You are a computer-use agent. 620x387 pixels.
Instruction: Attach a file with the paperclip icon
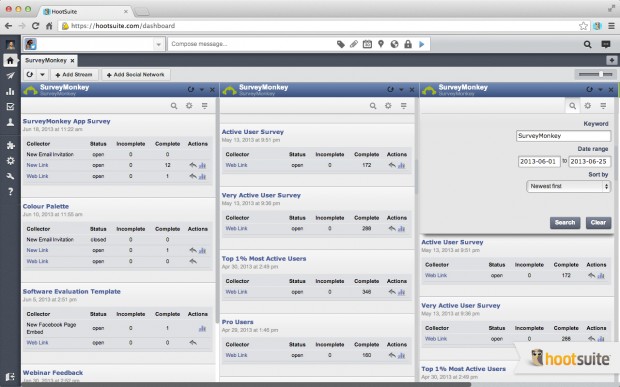[353, 44]
